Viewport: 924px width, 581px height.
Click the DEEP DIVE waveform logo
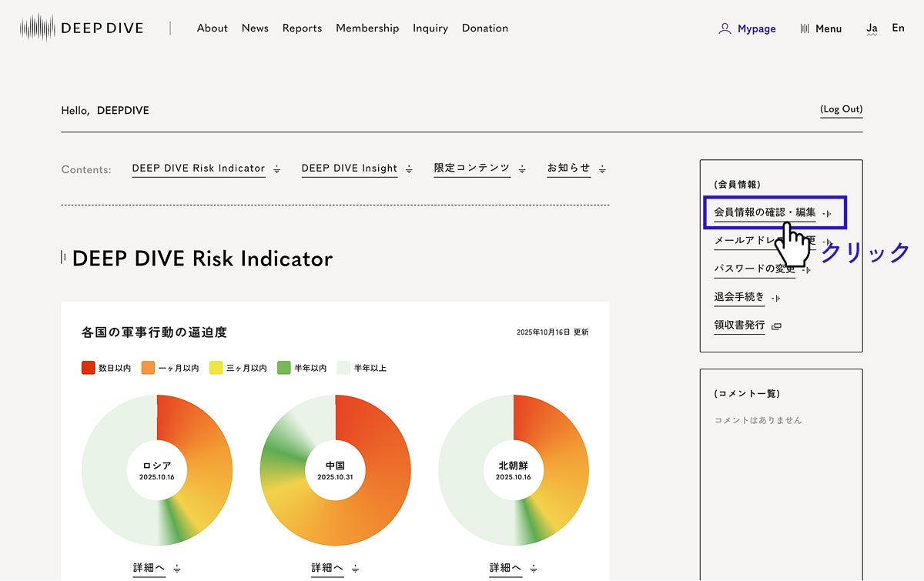point(38,28)
